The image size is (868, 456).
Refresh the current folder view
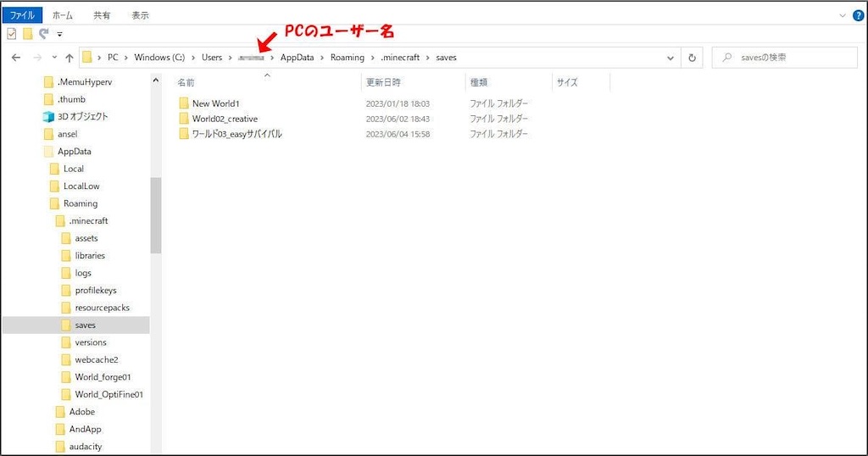tap(692, 58)
